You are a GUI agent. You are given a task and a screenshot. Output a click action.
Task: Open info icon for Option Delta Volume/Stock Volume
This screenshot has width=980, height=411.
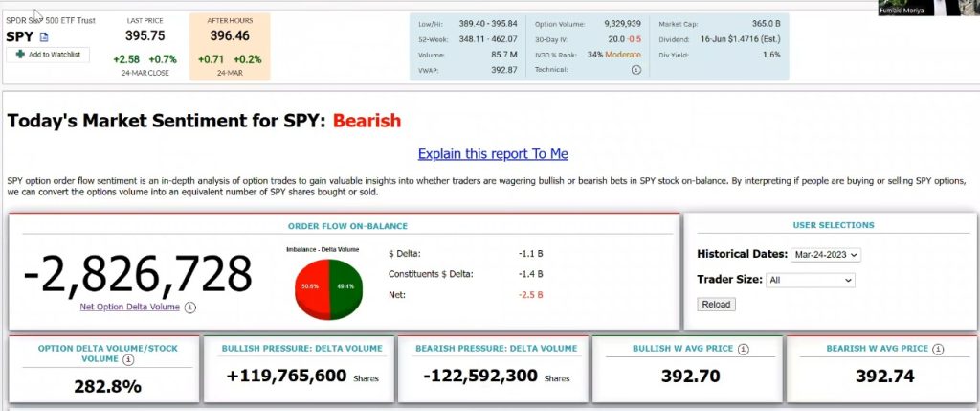(x=128, y=359)
